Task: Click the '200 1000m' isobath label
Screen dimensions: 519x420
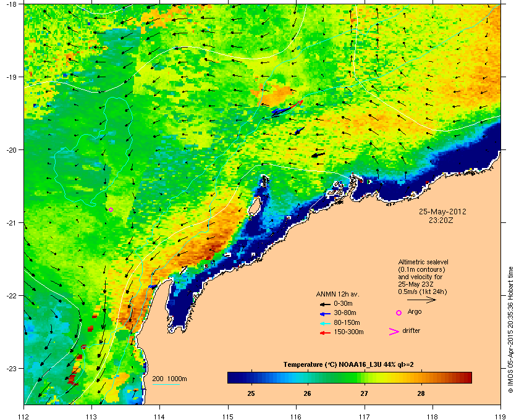Action: tap(169, 379)
